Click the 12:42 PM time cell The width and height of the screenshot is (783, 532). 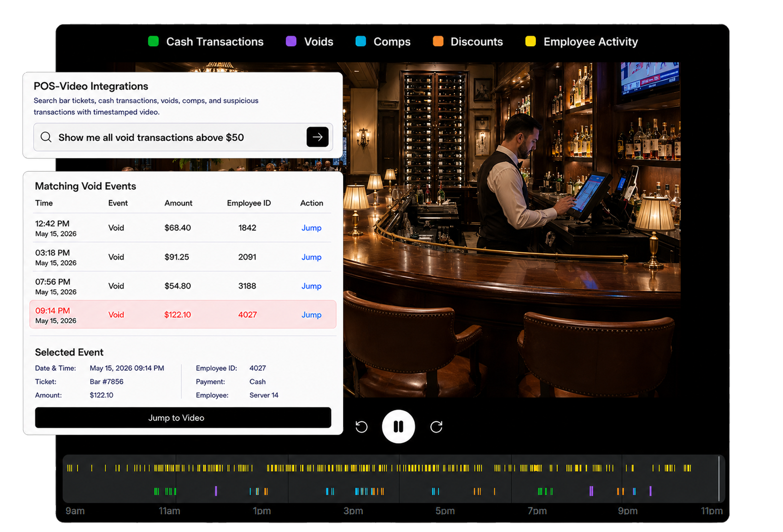pyautogui.click(x=56, y=228)
